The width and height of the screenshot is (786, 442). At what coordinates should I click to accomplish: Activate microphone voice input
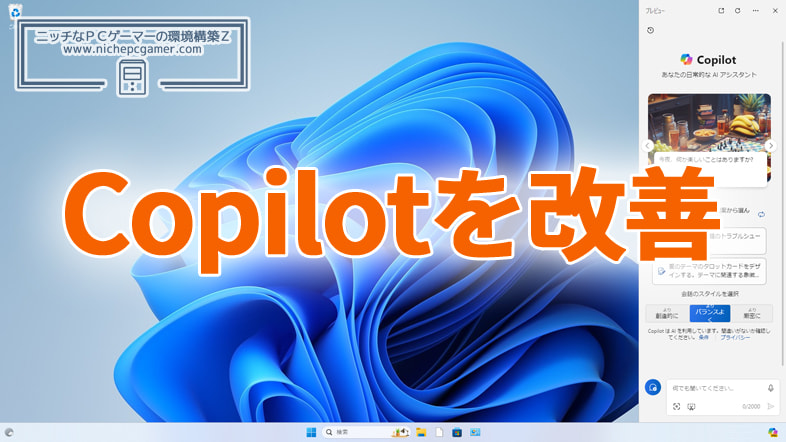pos(771,388)
